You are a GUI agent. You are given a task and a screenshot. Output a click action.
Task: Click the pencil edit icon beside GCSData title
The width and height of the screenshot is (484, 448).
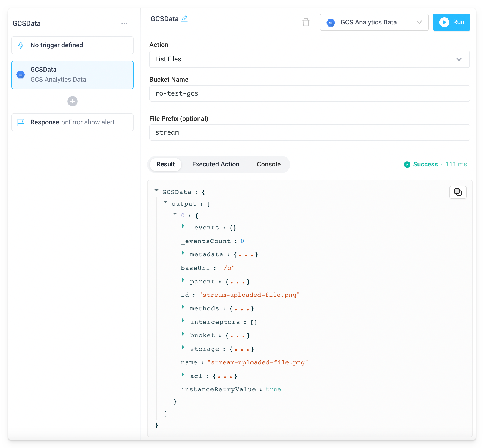click(185, 18)
